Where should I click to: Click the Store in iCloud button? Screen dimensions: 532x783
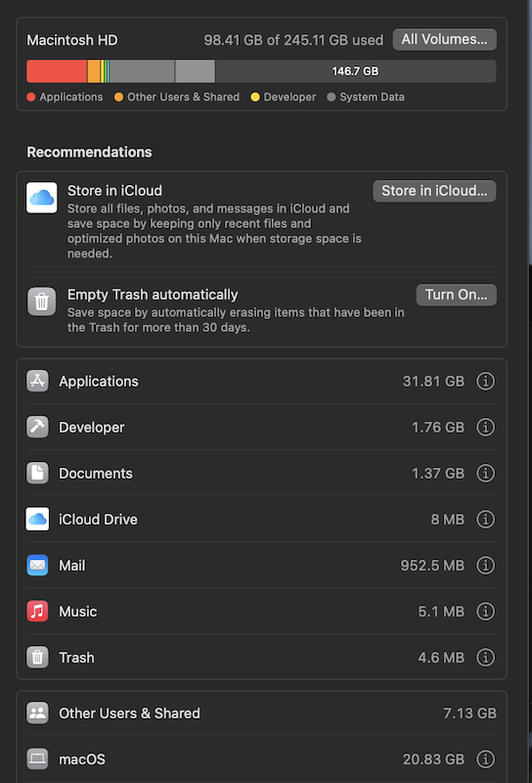[434, 191]
